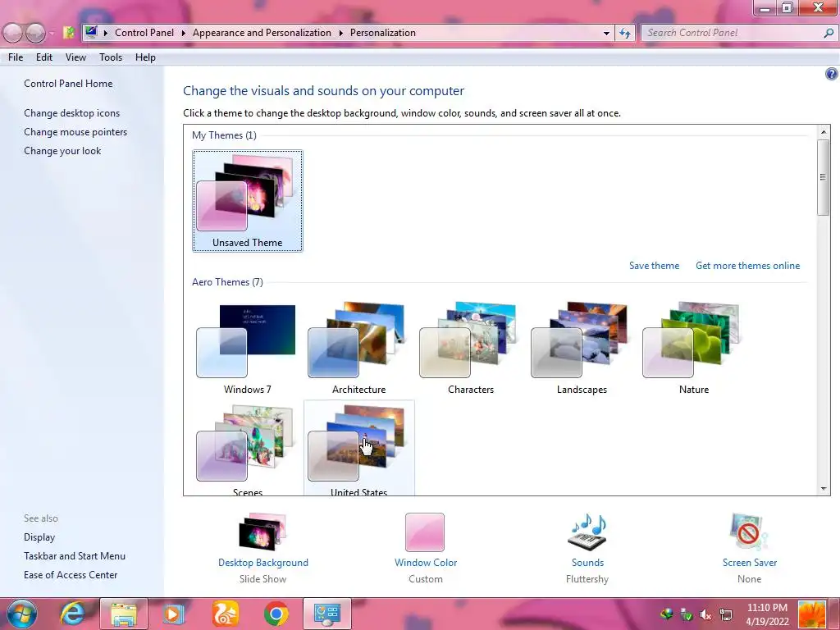
Task: Click the Sounds text link
Action: [x=587, y=563]
